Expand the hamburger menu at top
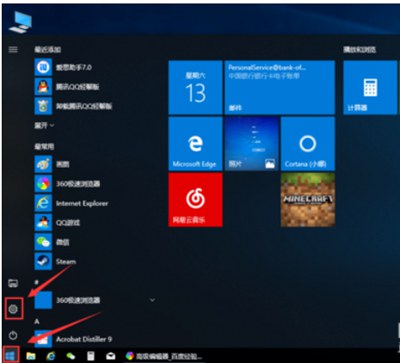The height and width of the screenshot is (363, 400). click(x=13, y=50)
